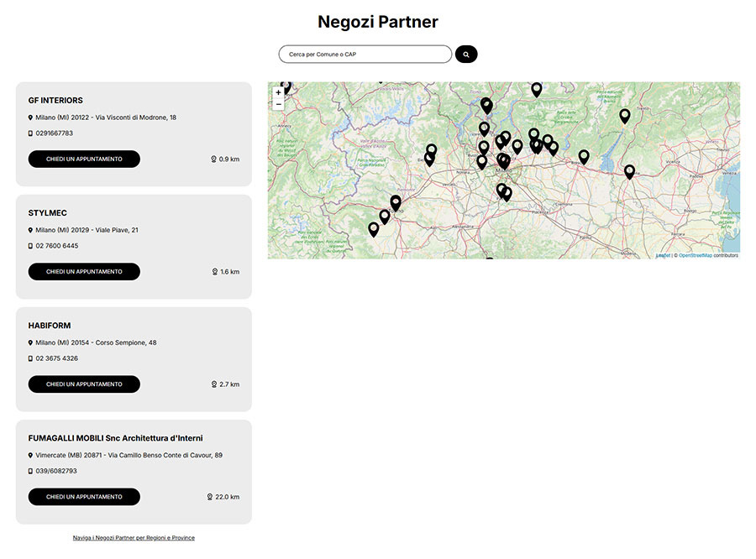Click the map marker near Verona
Viewport: 756px width, 559px height.
point(629,171)
